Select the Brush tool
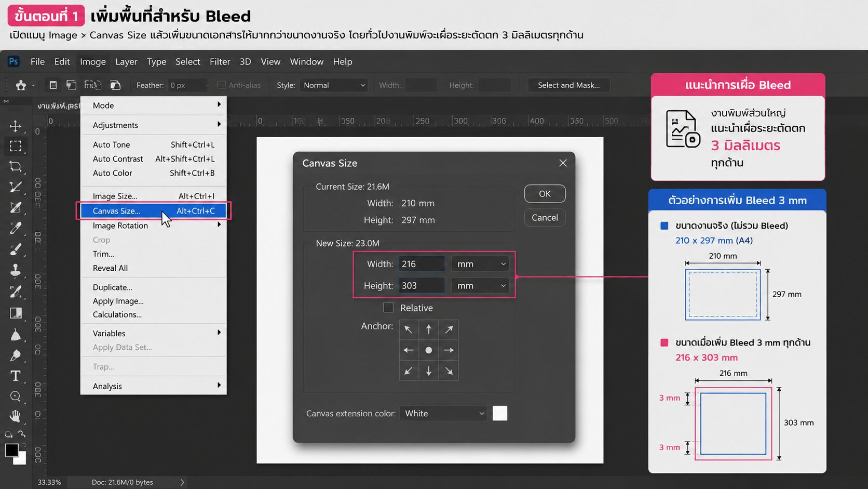 16,249
